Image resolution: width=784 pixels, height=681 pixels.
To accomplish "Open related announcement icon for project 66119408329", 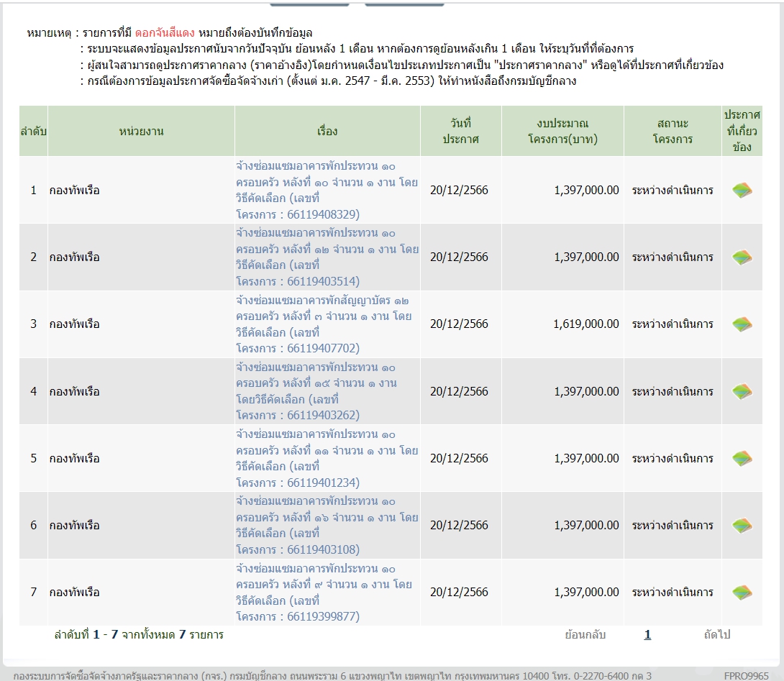I will pyautogui.click(x=742, y=190).
